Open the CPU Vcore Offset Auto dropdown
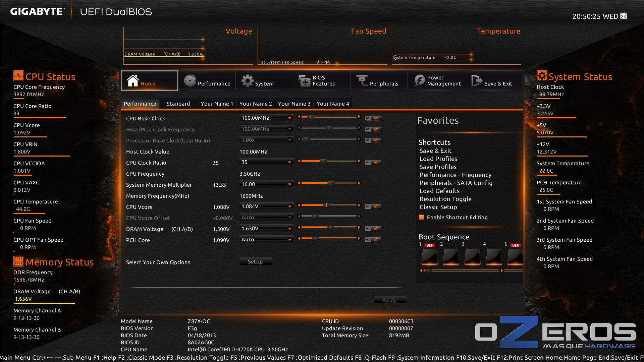The image size is (644, 362). pos(266,217)
